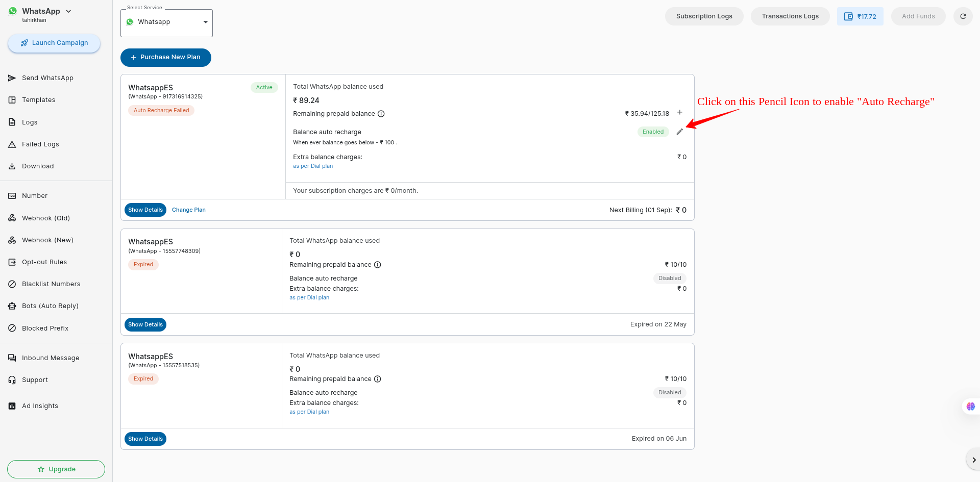Click the plus icon beside remaining prepaid balance
The height and width of the screenshot is (482, 980).
679,112
